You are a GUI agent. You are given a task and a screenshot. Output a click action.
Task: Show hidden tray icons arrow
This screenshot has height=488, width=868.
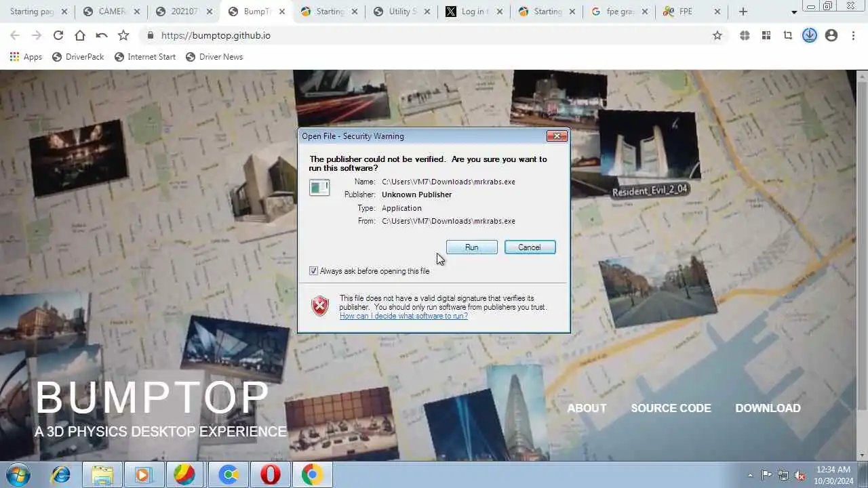click(750, 475)
